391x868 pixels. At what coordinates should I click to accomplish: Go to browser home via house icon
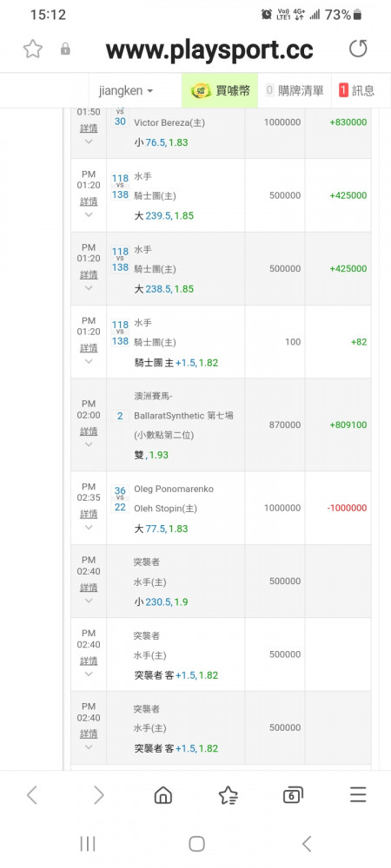tap(162, 795)
